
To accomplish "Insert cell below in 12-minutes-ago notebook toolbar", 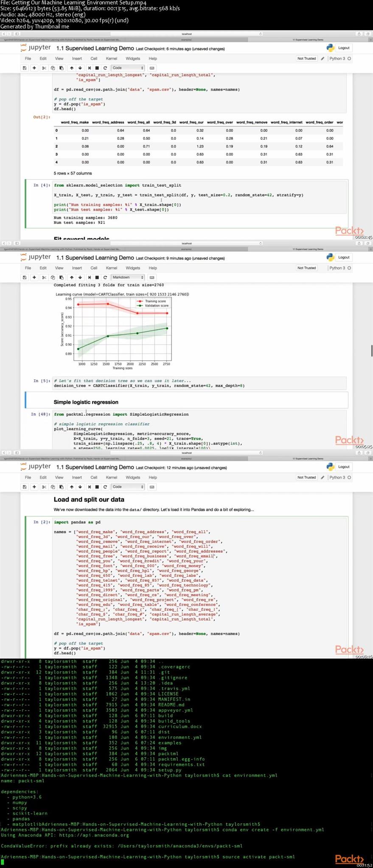I will click(34, 487).
